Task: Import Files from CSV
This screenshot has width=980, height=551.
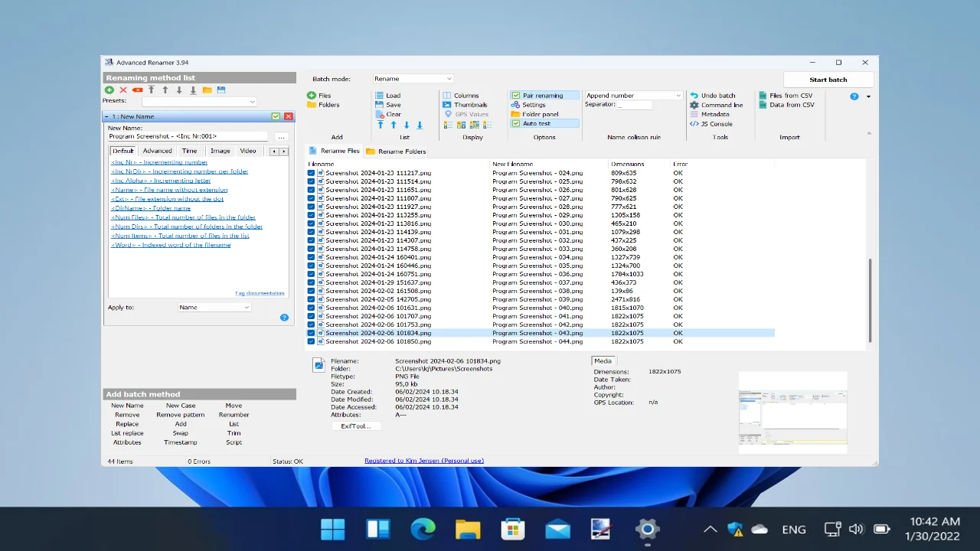Action: [786, 96]
